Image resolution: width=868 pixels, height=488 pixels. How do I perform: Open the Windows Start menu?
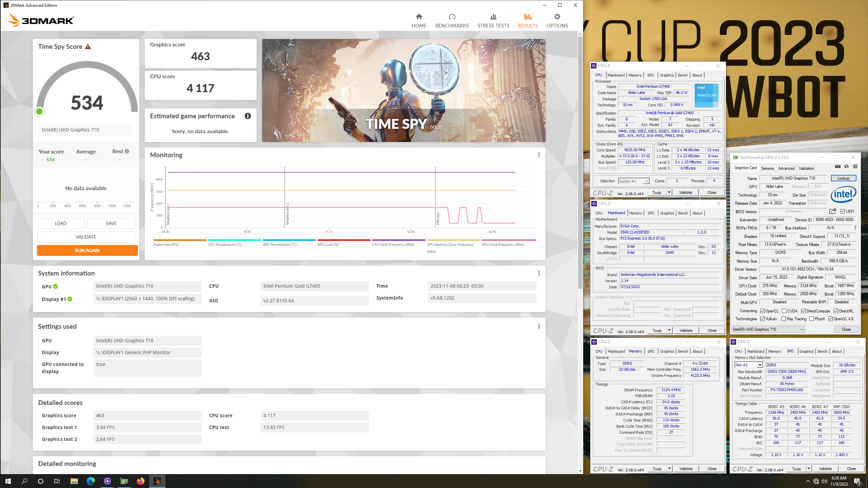pos(8,481)
